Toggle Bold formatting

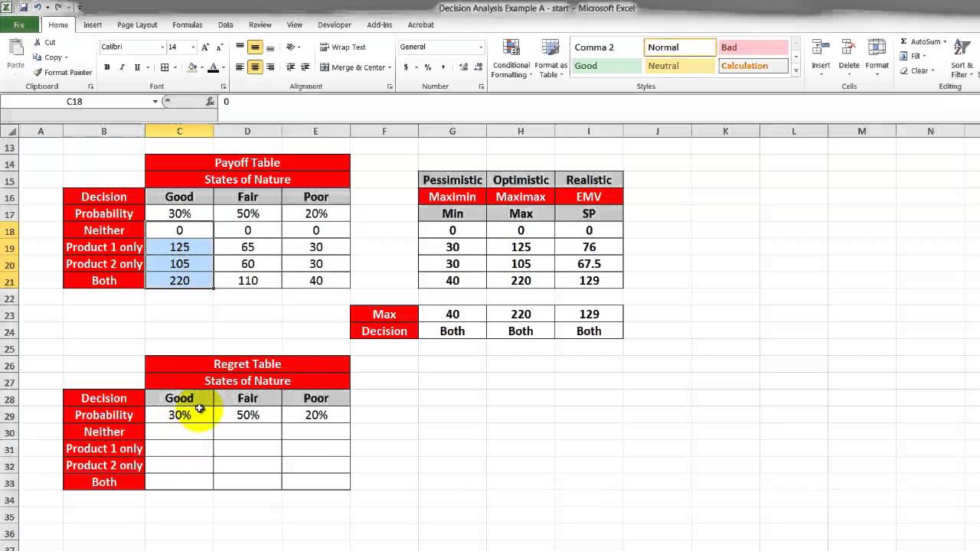107,67
